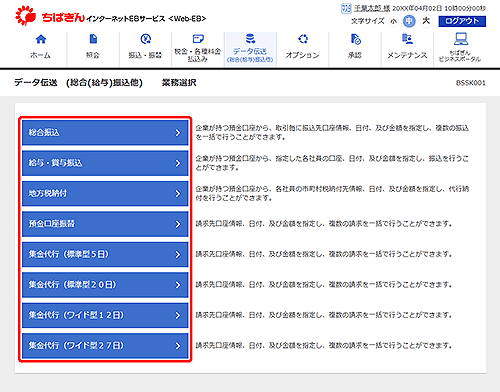This screenshot has height=392, width=500.
Task: Select 集金代行(標準型5日) button
Action: 105,254
